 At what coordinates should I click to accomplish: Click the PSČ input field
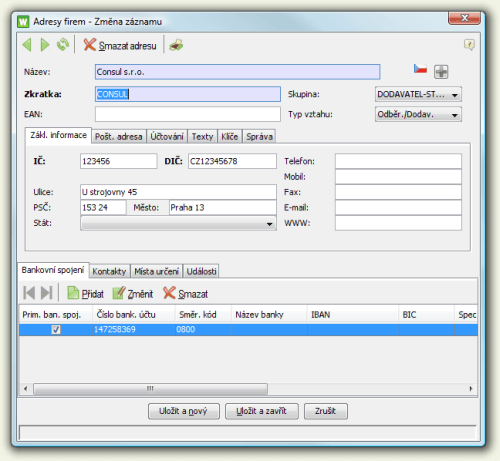click(x=103, y=208)
